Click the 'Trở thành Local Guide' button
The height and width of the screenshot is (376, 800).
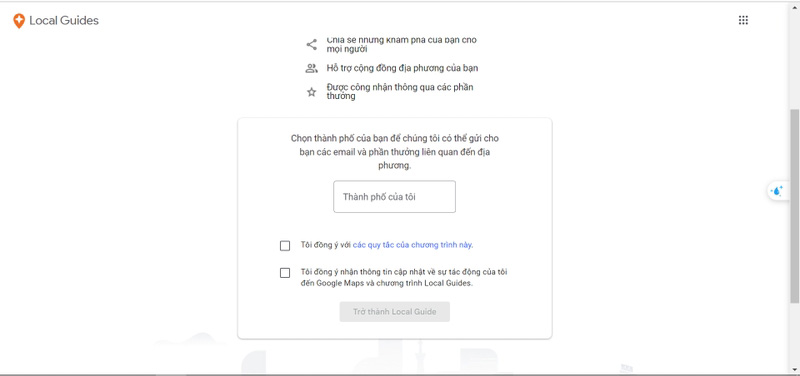[395, 312]
